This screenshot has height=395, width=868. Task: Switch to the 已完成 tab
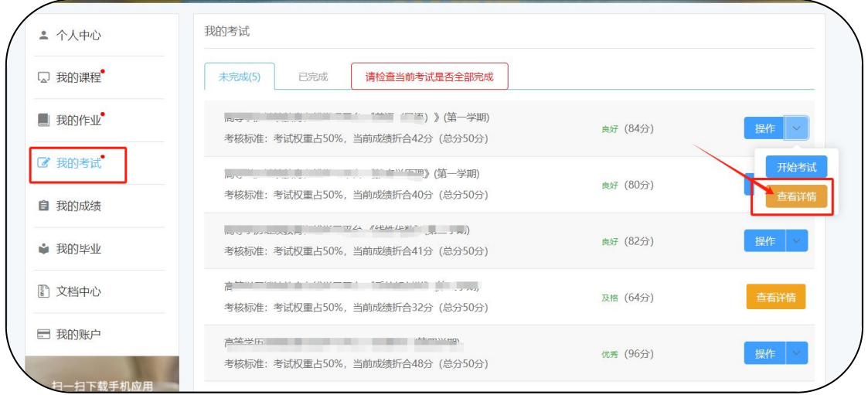tap(313, 77)
